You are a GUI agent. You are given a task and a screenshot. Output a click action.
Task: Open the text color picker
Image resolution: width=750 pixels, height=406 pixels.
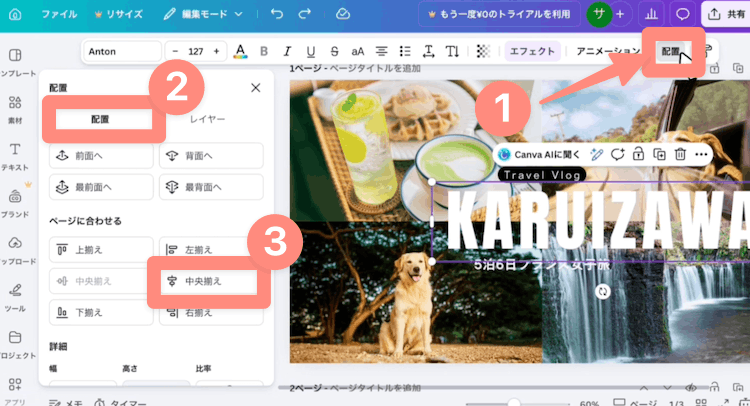click(240, 51)
